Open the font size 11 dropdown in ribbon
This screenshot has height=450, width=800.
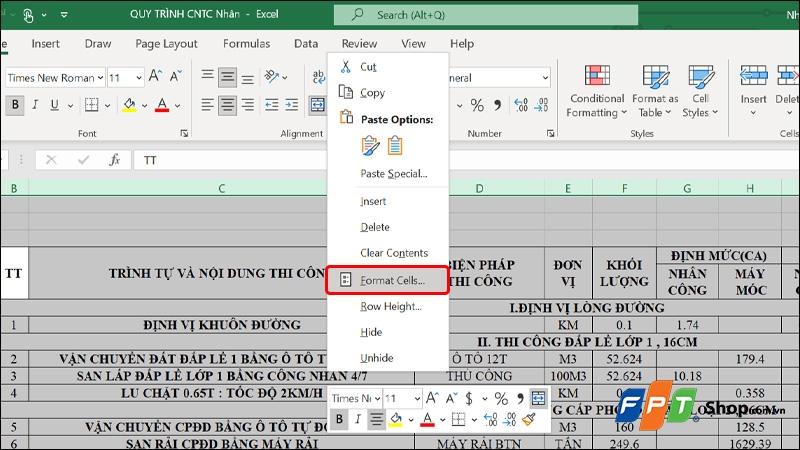139,78
